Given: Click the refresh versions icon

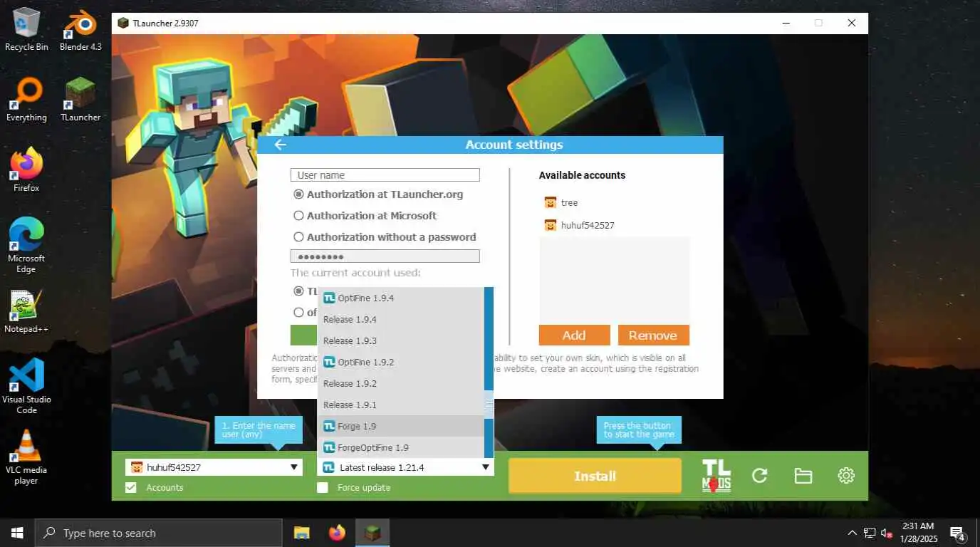Looking at the screenshot, I should (x=760, y=476).
